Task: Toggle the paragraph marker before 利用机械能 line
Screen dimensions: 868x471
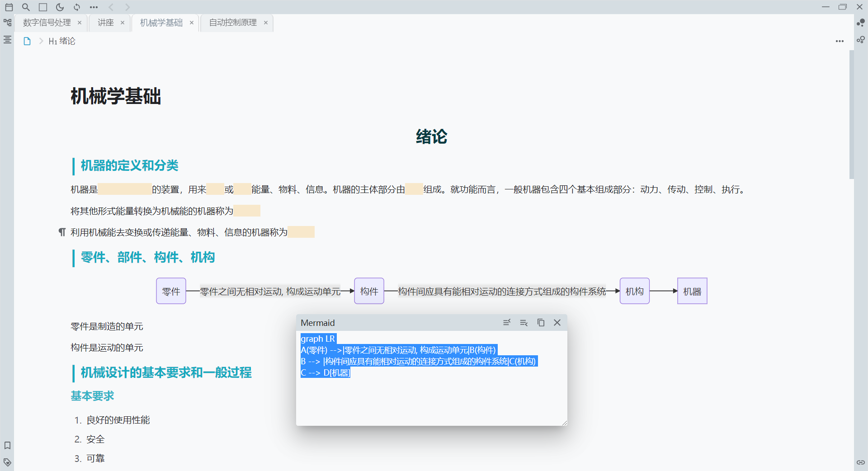Action: 62,232
